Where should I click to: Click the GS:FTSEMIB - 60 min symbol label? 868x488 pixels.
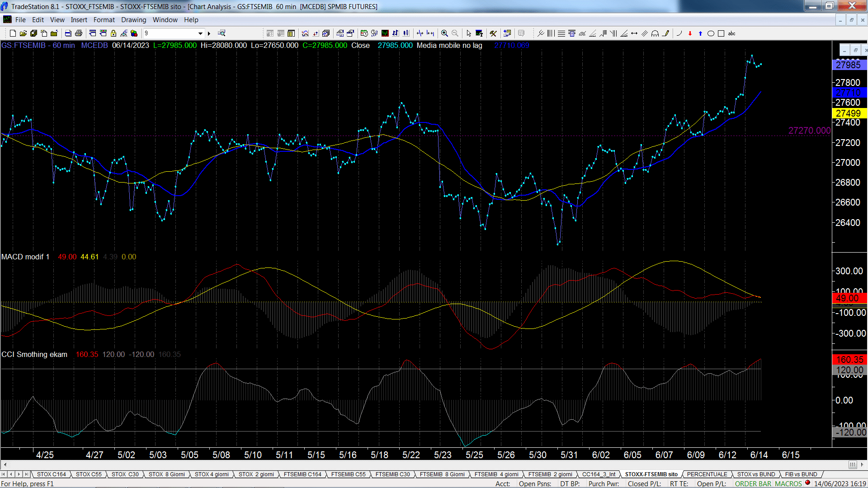pos(38,45)
